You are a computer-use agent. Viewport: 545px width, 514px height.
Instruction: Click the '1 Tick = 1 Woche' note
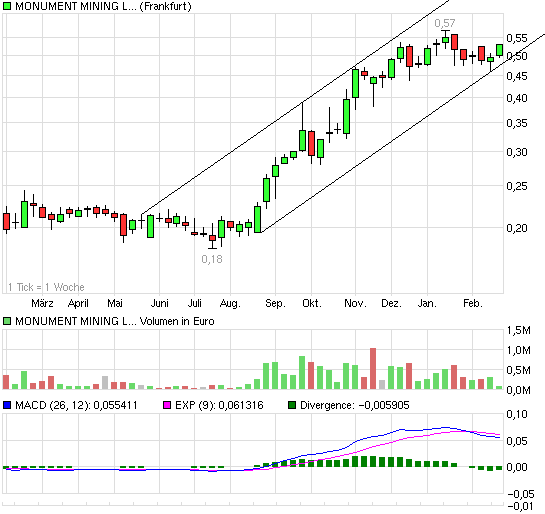click(46, 287)
